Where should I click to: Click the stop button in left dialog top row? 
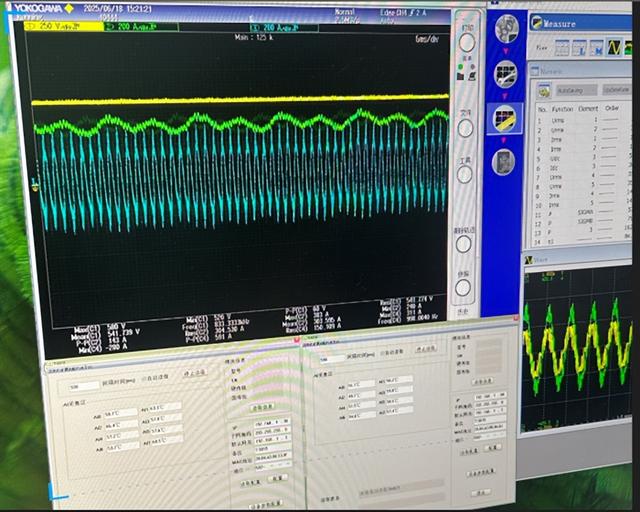pos(191,371)
